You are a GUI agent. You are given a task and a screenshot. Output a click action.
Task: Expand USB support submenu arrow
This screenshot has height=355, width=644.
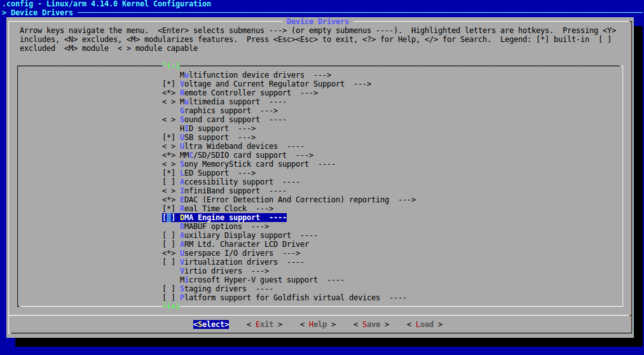(247, 137)
